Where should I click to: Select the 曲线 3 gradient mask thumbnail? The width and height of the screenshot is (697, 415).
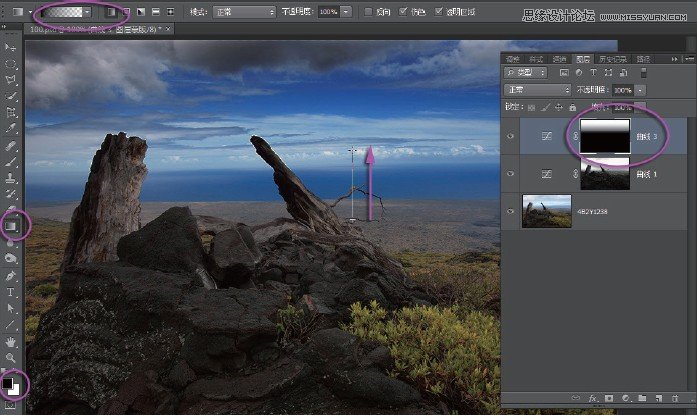[605, 136]
